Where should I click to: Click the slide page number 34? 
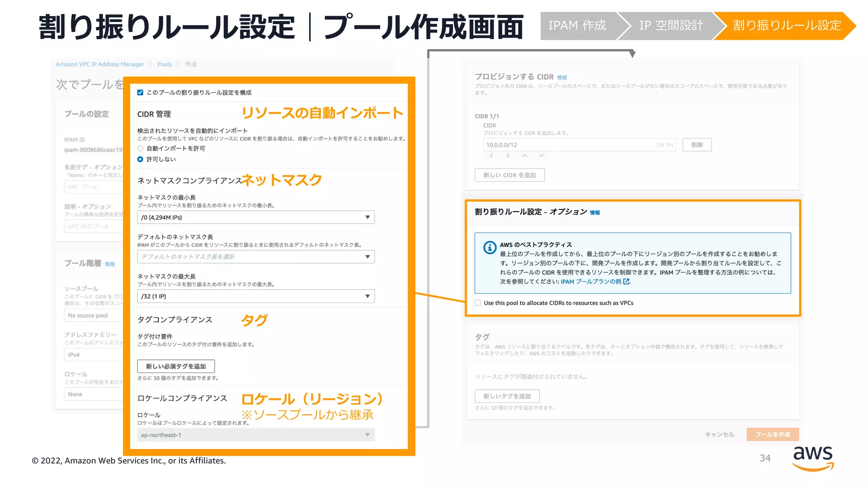point(765,458)
